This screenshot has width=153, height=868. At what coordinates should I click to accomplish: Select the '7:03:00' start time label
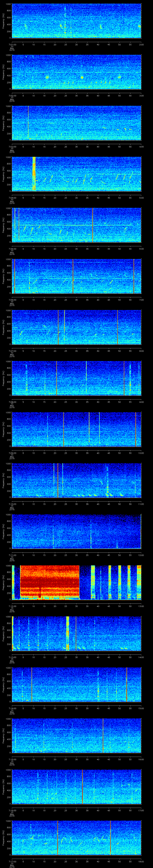12,147
